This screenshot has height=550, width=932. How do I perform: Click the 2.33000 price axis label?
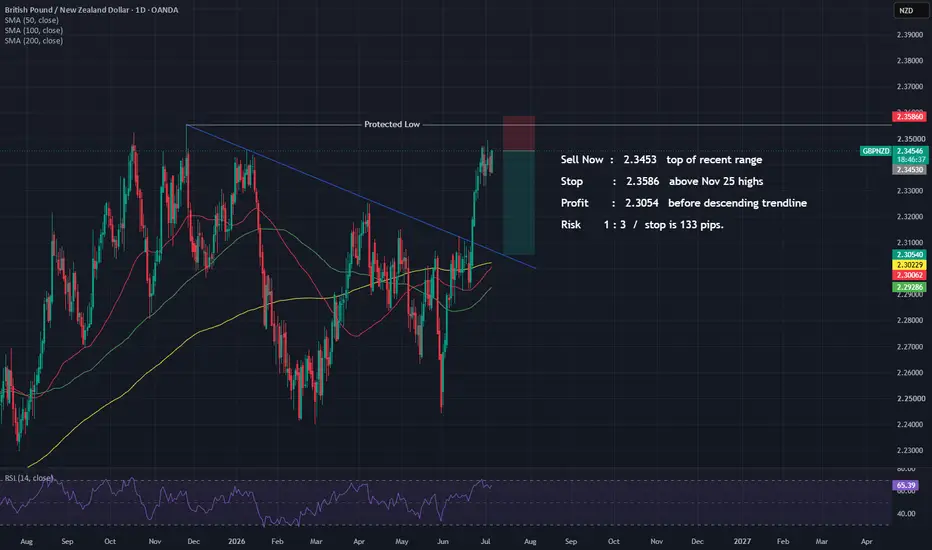[910, 191]
